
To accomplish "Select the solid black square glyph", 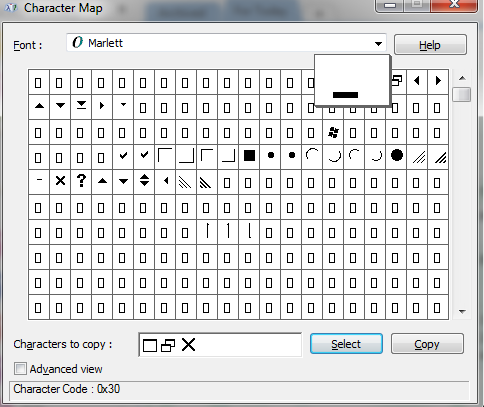I will coord(249,156).
